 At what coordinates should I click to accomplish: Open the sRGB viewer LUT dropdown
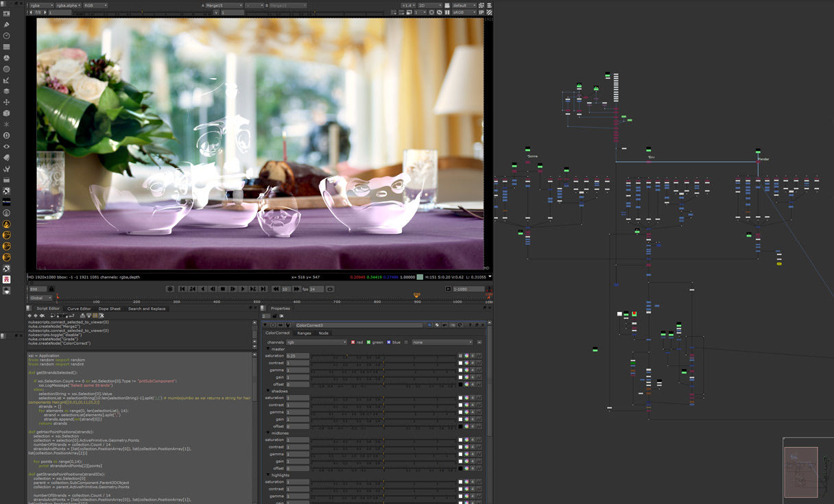(x=465, y=12)
